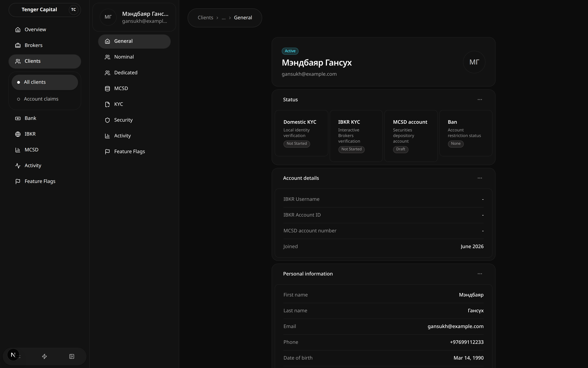Click the June 2026 joined value

(x=472, y=247)
